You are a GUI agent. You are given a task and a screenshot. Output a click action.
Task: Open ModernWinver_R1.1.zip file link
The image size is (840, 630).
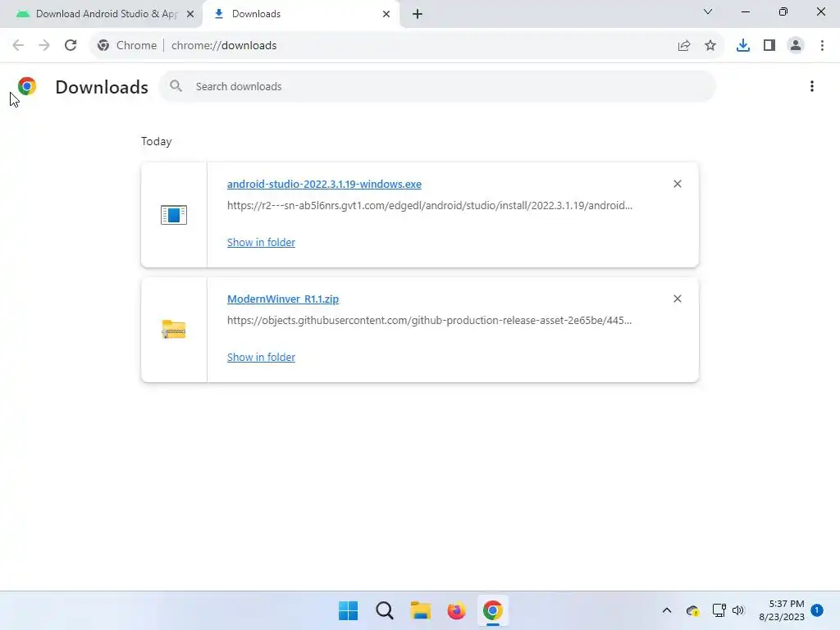tap(283, 299)
